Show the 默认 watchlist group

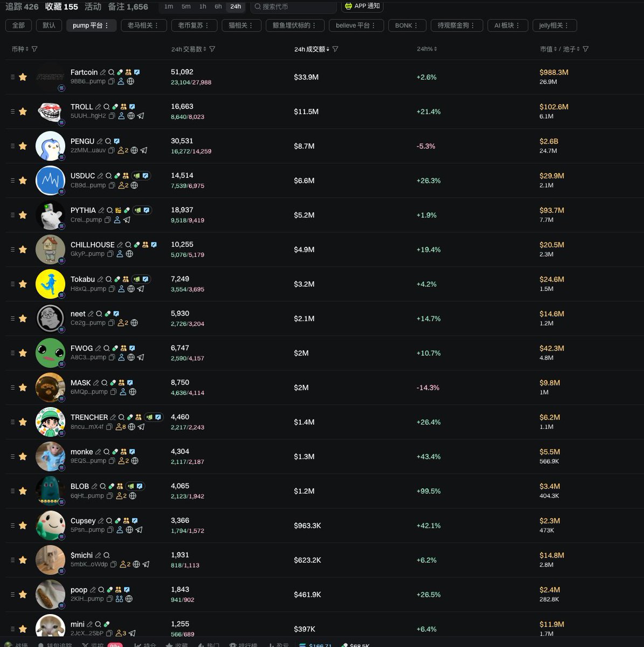(49, 25)
